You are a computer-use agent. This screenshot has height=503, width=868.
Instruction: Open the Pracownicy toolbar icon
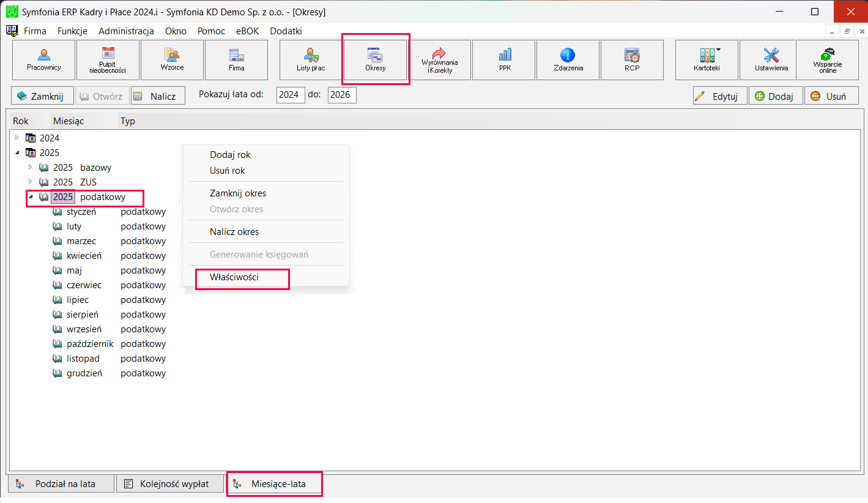click(44, 60)
